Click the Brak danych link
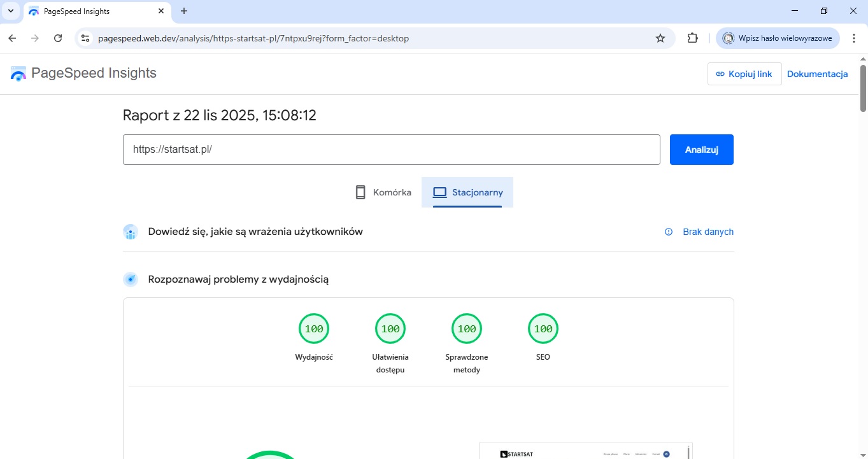 click(708, 232)
